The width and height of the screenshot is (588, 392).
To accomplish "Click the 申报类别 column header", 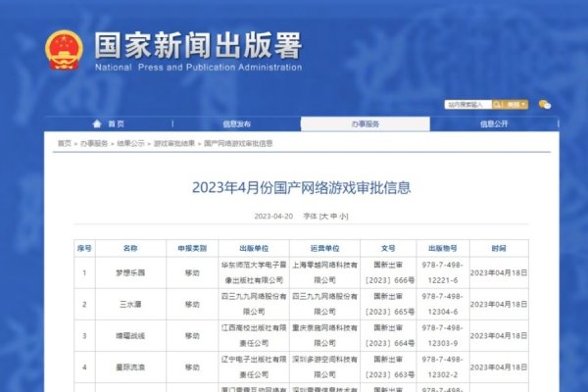I will [x=192, y=248].
